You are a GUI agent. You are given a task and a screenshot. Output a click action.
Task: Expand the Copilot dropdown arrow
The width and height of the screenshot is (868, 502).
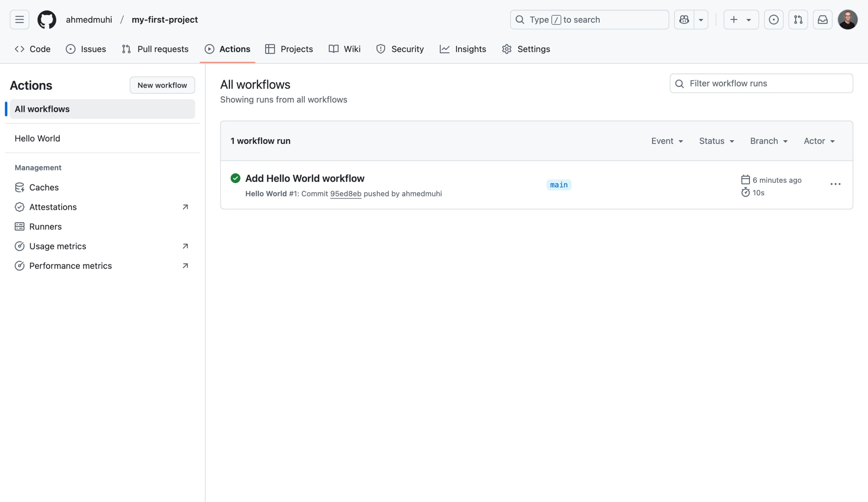coord(701,20)
